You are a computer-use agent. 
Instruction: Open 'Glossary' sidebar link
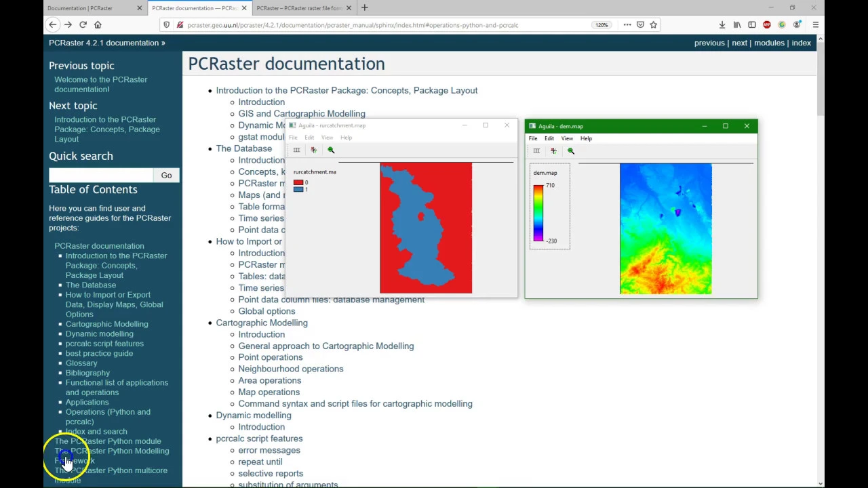tap(81, 363)
